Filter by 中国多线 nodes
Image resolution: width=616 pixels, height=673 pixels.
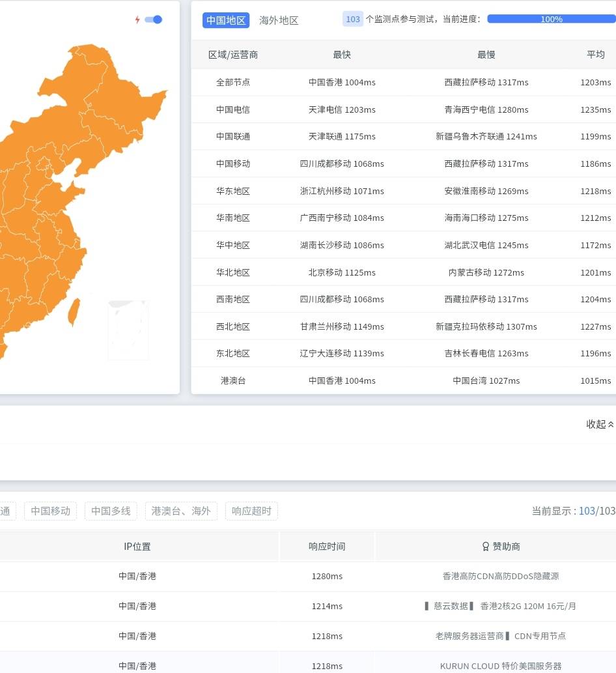coord(111,511)
